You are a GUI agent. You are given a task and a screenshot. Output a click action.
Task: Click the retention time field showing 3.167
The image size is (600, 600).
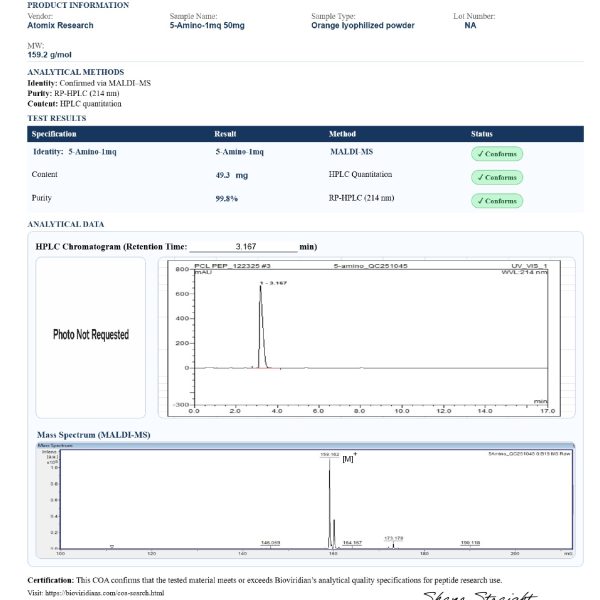244,245
